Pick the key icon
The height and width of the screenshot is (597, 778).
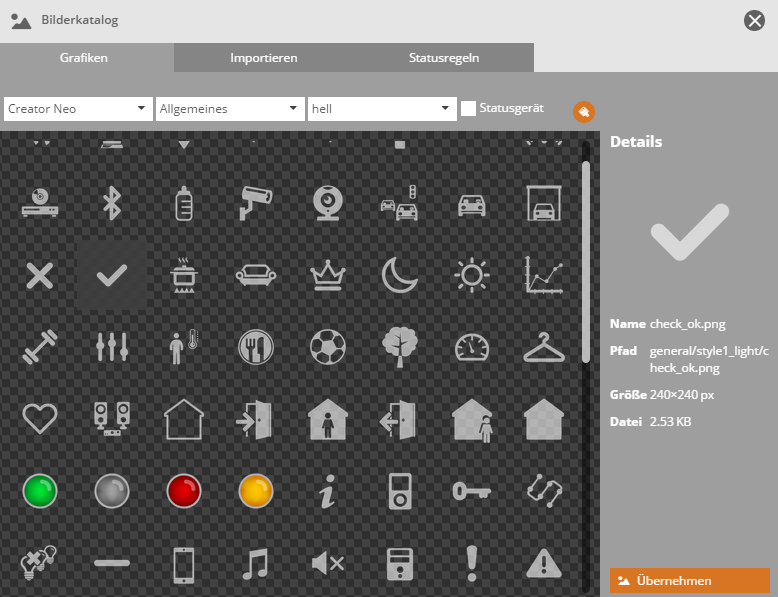[x=471, y=491]
